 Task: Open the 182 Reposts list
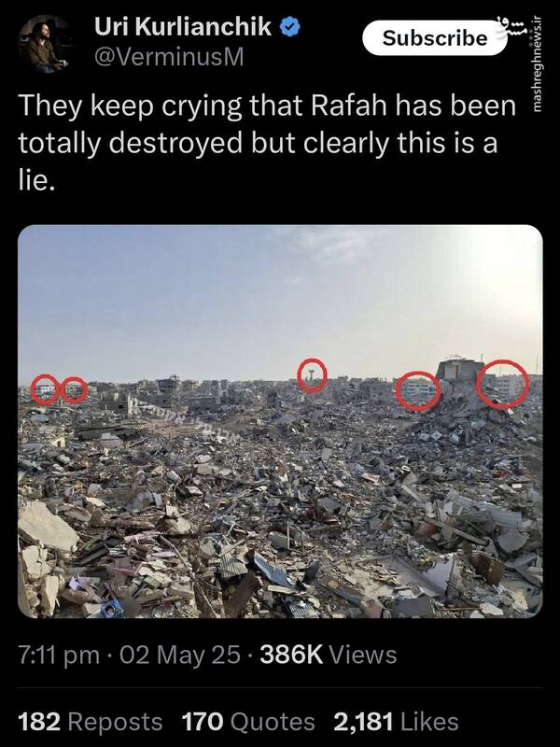(x=90, y=721)
